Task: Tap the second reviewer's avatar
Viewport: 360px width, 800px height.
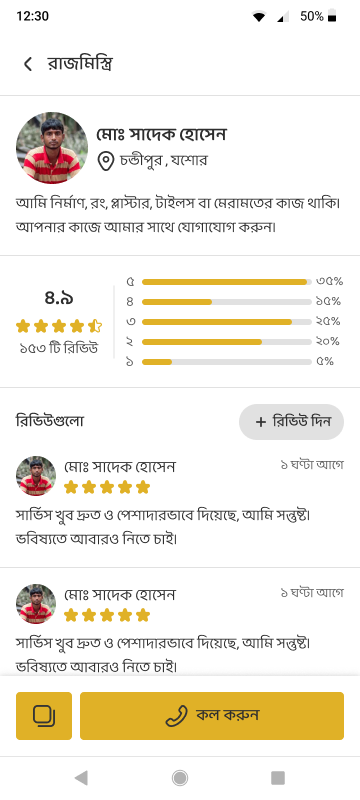Action: tap(36, 604)
